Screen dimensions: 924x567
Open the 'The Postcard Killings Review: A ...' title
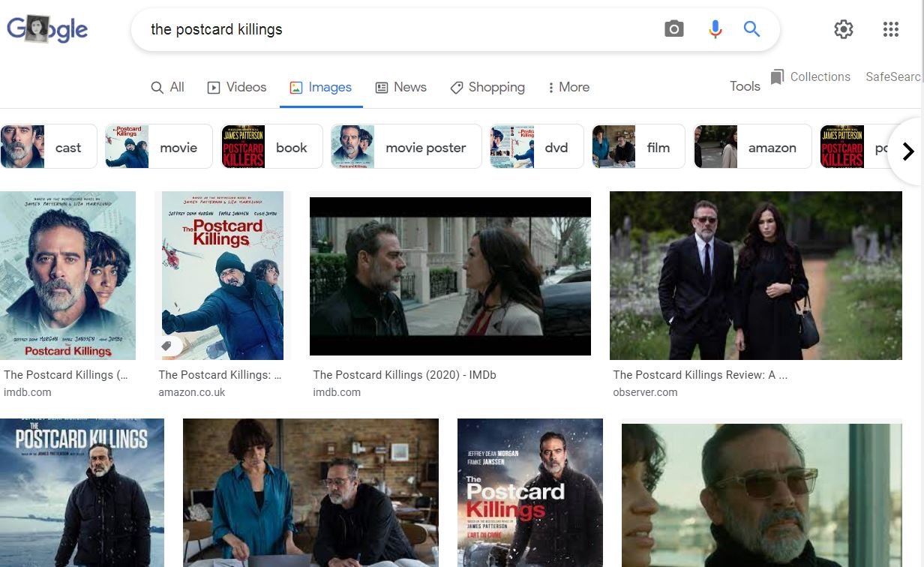(700, 374)
